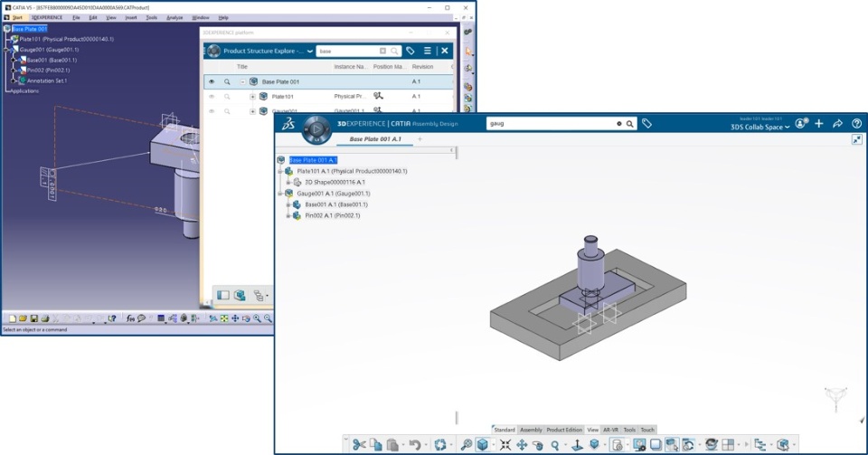This screenshot has height=455, width=868.
Task: Expand Plate101 row in Product Structure Explore
Action: (x=252, y=96)
